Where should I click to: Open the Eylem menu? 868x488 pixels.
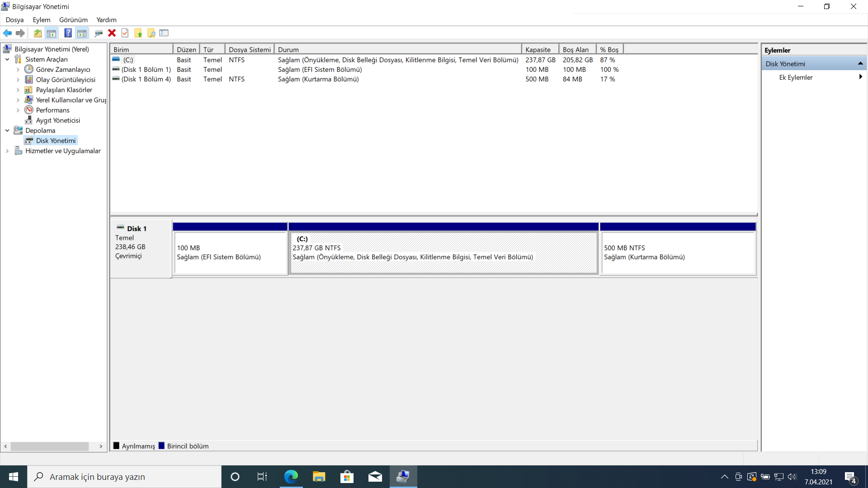point(41,20)
